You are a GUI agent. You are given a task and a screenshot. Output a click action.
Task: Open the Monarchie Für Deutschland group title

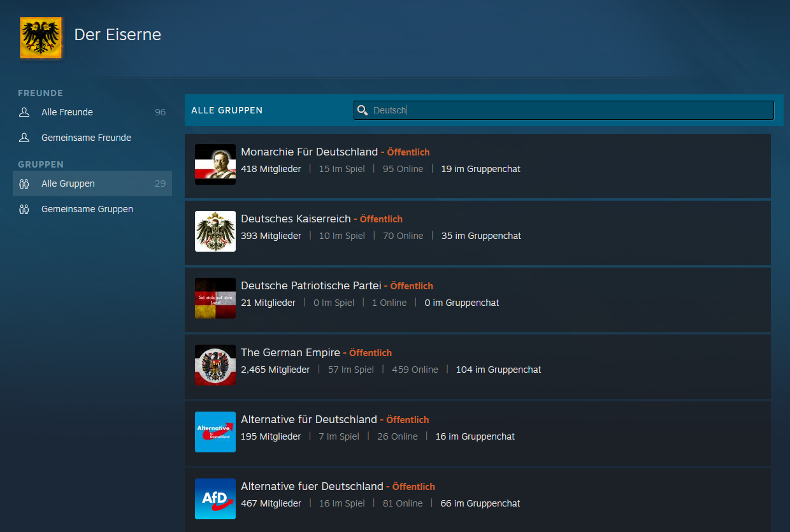[309, 152]
